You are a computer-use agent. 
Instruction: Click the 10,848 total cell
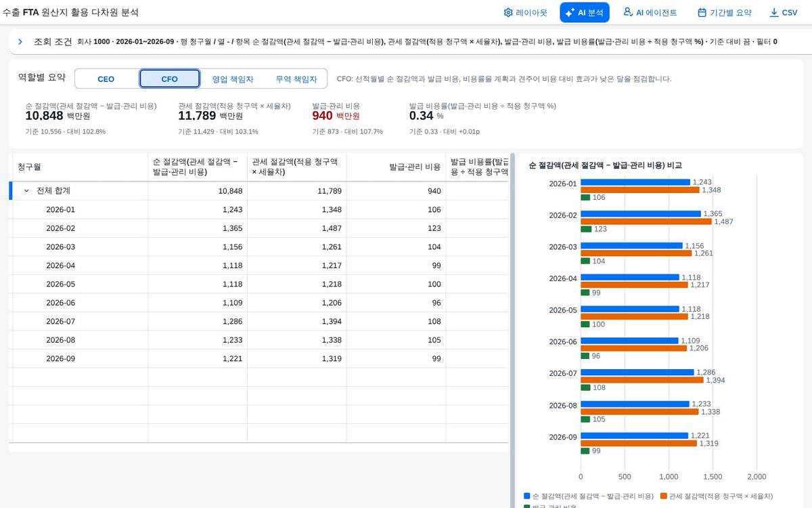(x=198, y=191)
